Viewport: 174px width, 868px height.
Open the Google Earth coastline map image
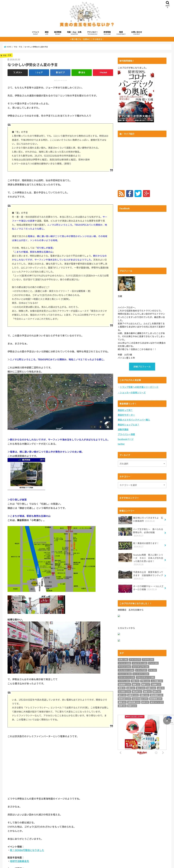click(x=60, y=401)
